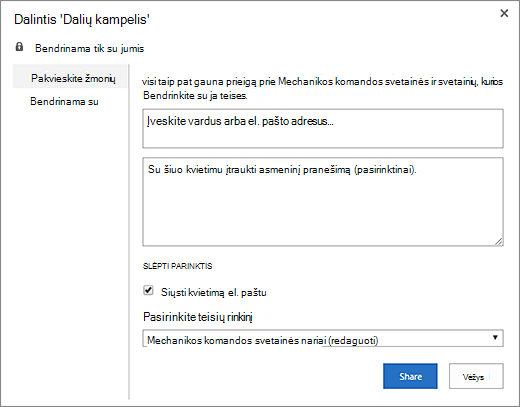Select the (redaguoti) text in the permission combo box
Viewport: 520px width, 407px height.
tap(354, 341)
